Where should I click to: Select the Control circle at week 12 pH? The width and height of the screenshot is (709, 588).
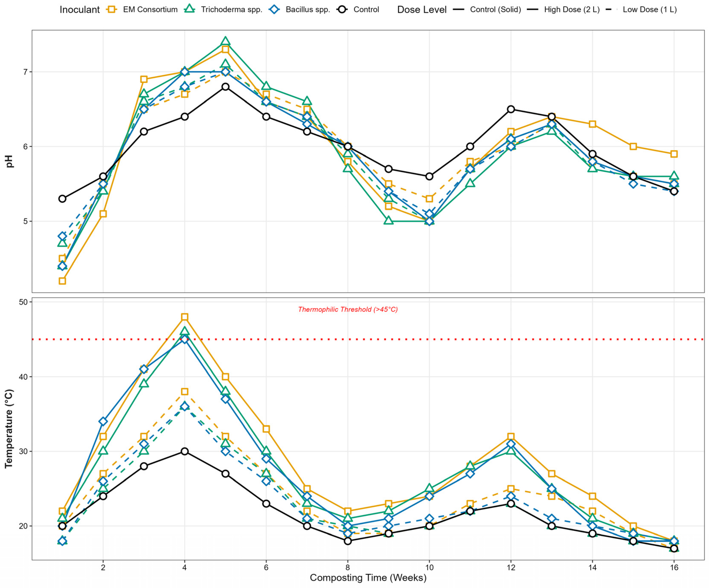511,109
